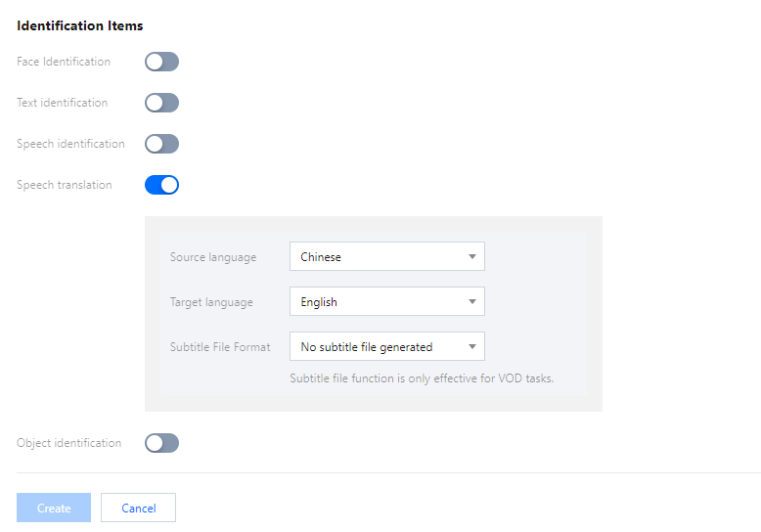Click the arrow icon beside Chinese

(471, 257)
